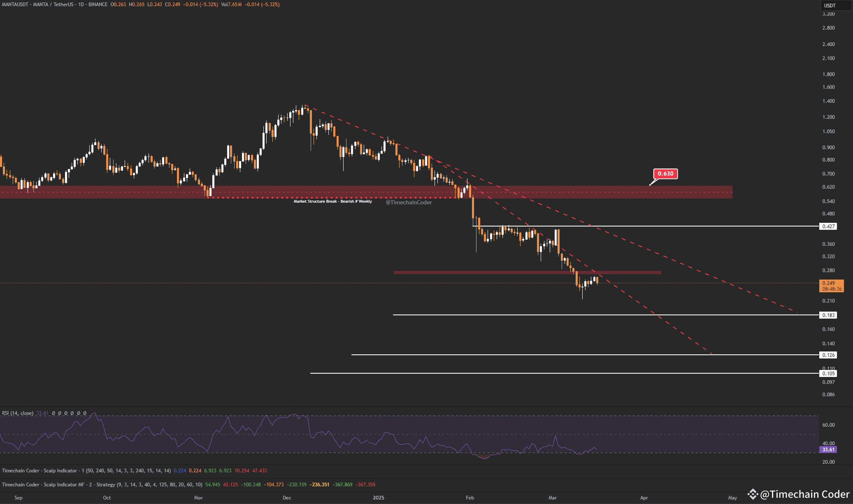Screen dimensions: 853x504
Task: Click the 60.00 RSI axis tick
Action: click(828, 425)
